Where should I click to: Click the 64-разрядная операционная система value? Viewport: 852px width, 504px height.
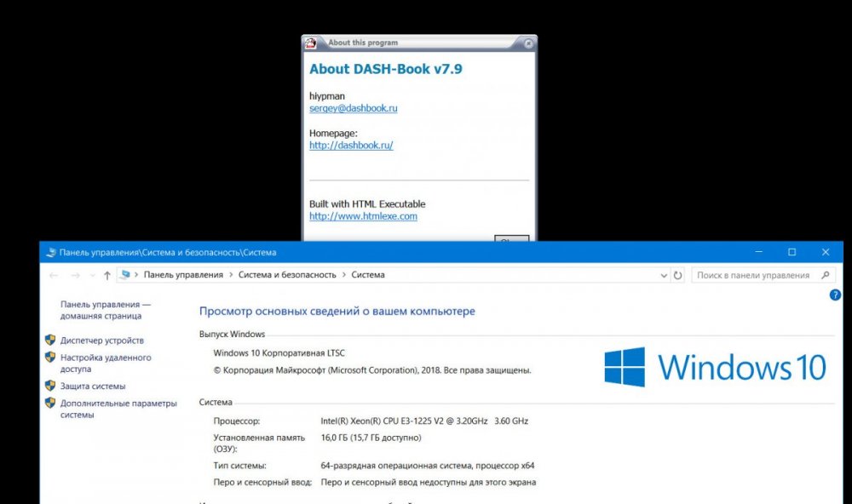point(428,466)
